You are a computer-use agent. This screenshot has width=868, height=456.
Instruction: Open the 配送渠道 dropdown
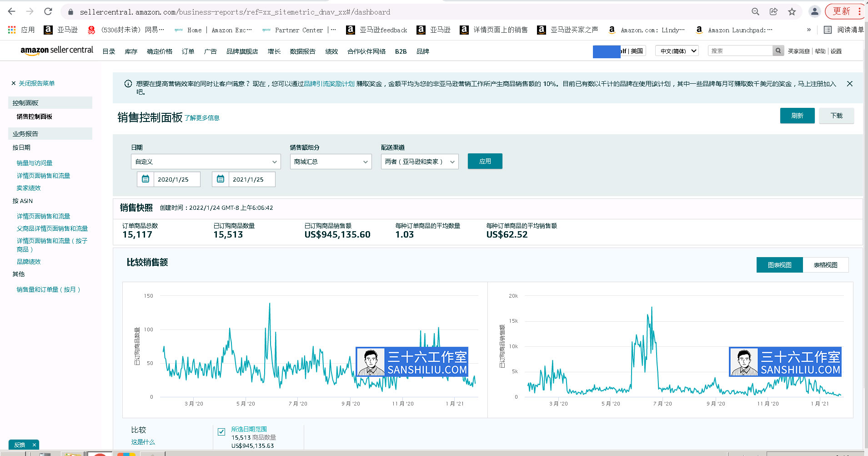[x=420, y=162]
